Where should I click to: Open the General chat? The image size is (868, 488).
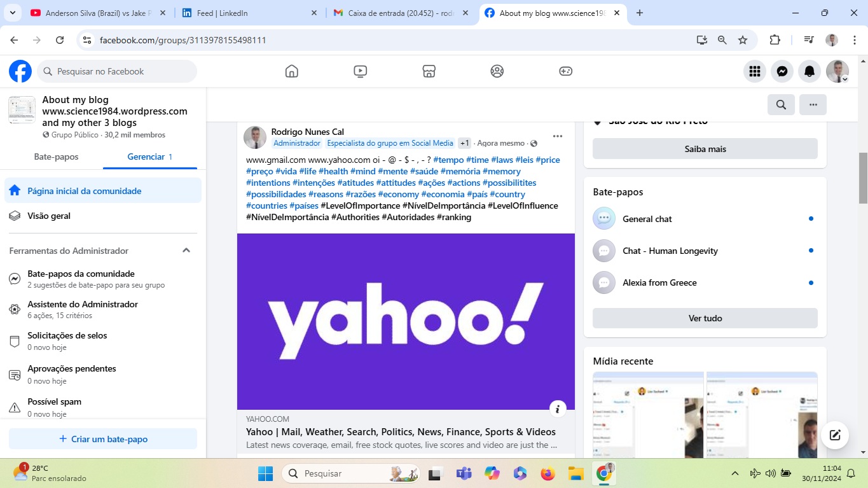tap(705, 219)
